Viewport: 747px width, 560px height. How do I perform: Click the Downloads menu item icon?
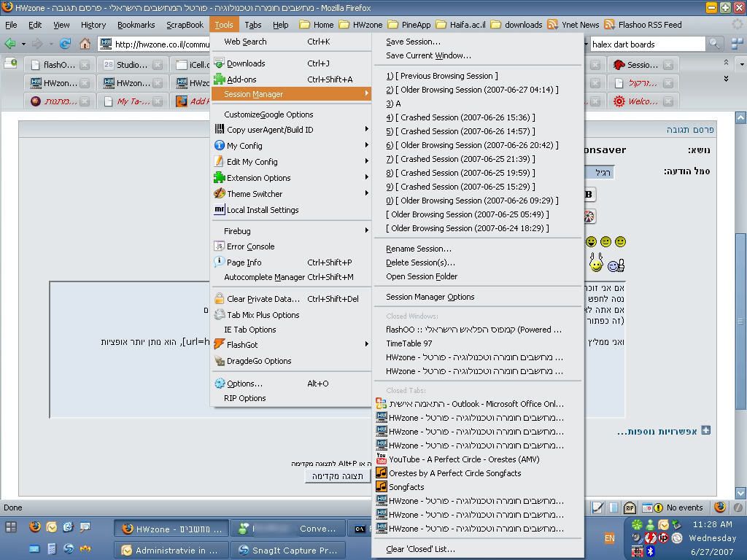(x=219, y=63)
